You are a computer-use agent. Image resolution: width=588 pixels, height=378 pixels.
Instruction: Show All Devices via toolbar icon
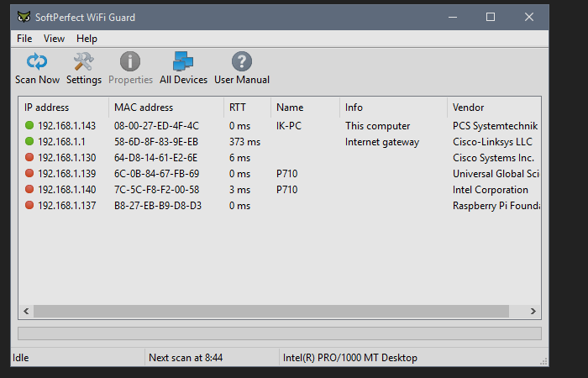pyautogui.click(x=183, y=61)
